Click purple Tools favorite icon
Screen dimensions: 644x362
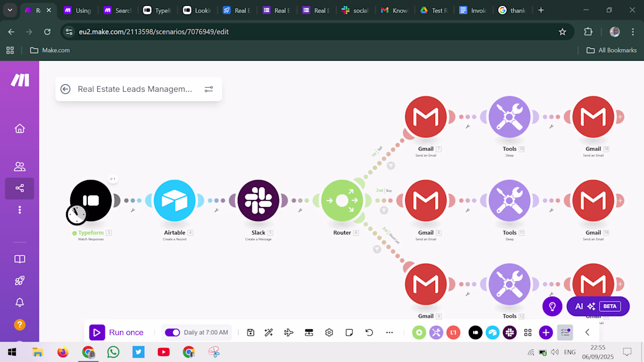(x=436, y=332)
